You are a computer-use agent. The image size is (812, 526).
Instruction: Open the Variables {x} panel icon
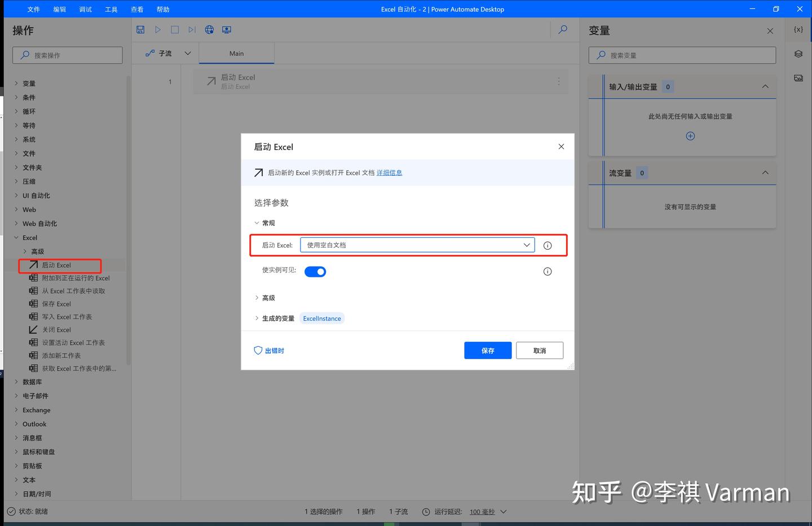pos(798,29)
